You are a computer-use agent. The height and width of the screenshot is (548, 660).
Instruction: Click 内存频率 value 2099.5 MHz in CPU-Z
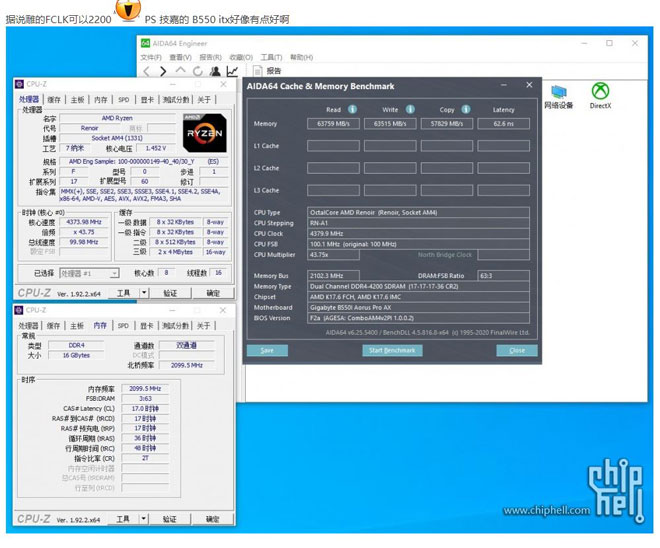click(145, 388)
